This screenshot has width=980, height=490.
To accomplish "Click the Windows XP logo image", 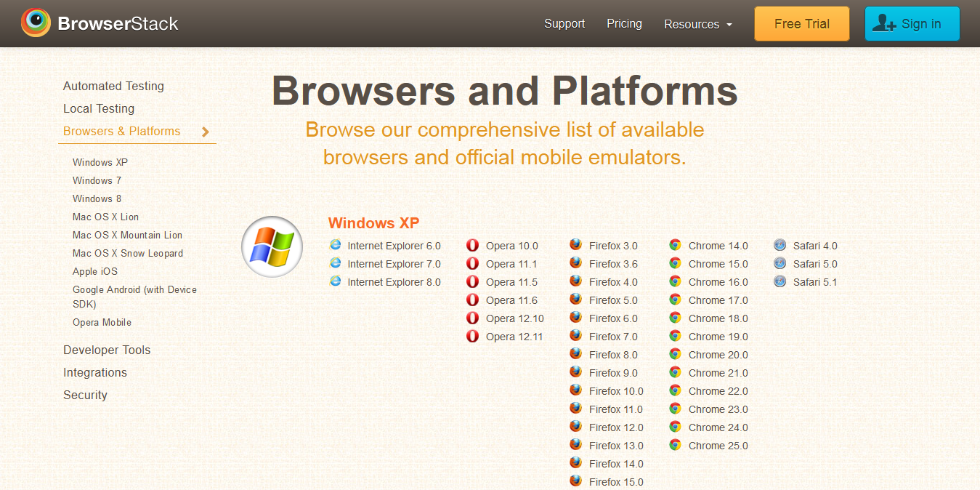I will point(272,246).
